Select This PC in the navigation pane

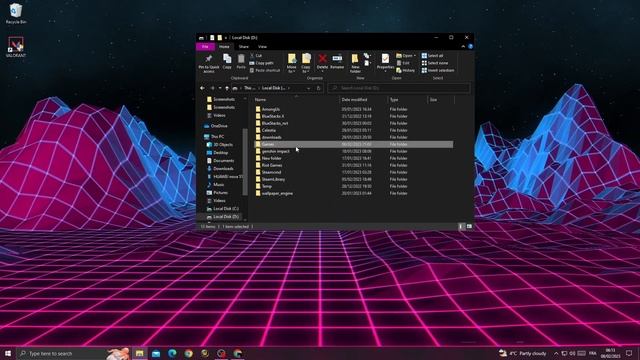(215, 137)
